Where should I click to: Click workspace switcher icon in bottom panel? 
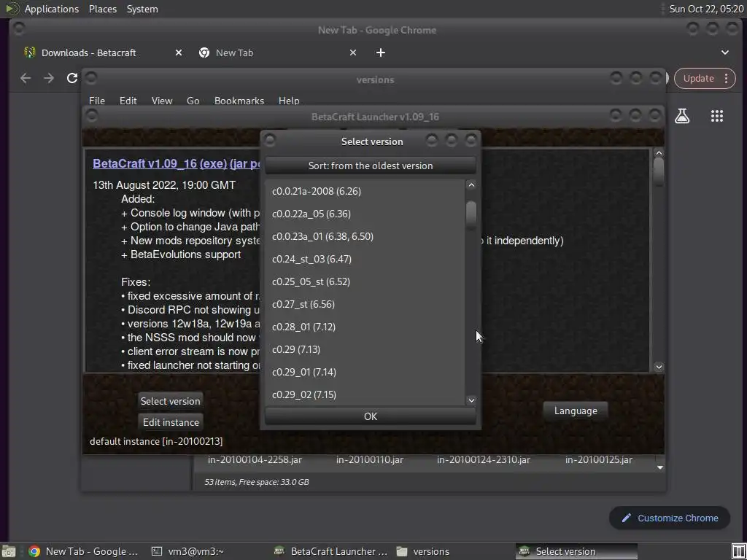pyautogui.click(x=738, y=551)
